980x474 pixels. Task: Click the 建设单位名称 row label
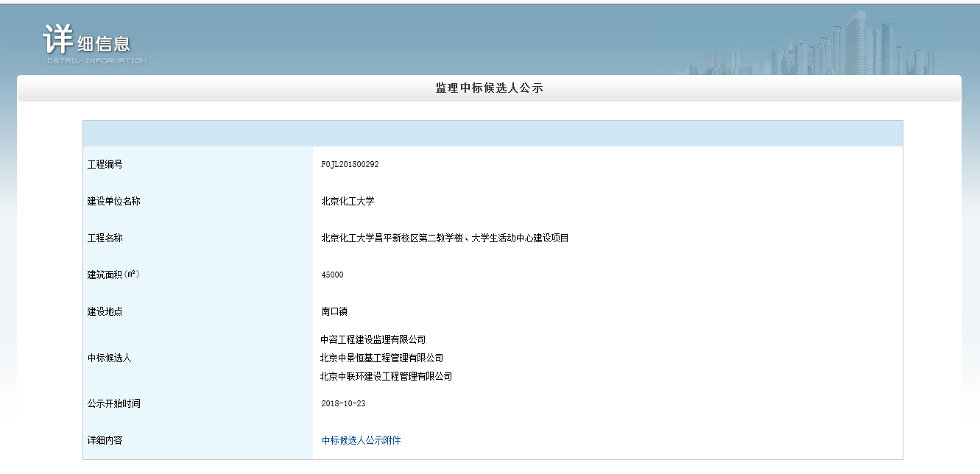click(x=113, y=201)
